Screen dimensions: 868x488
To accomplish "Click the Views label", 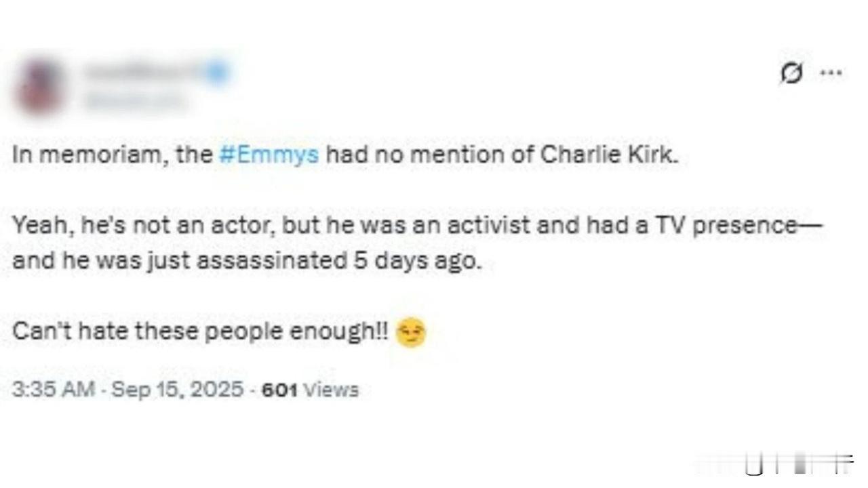I will 330,390.
